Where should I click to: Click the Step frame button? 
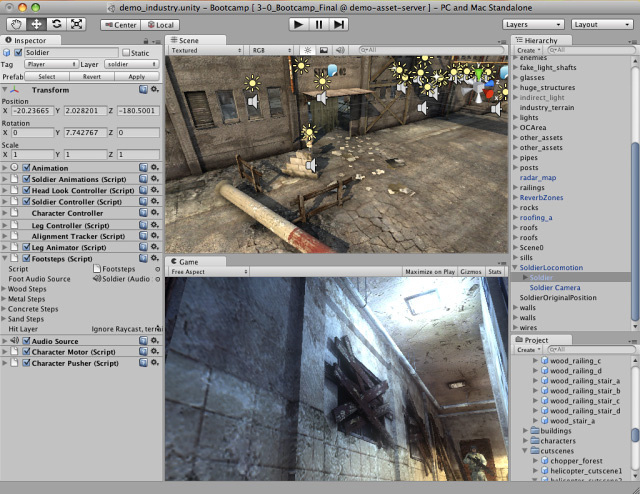tap(341, 23)
